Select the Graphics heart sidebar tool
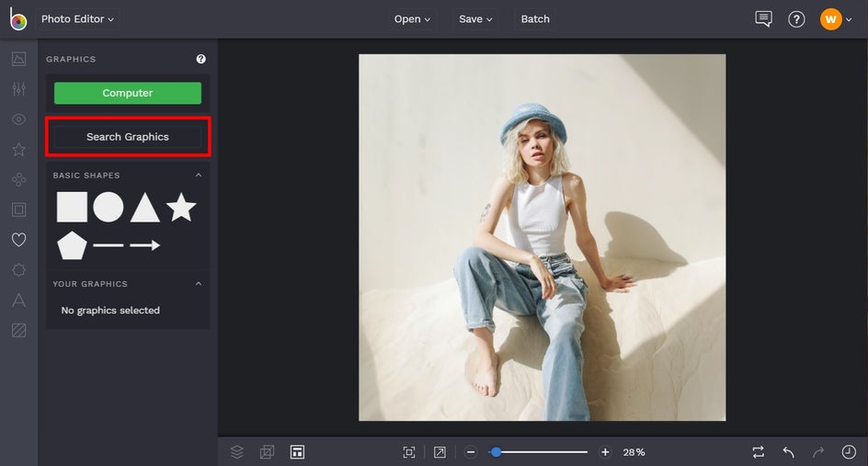The width and height of the screenshot is (868, 466). pyautogui.click(x=18, y=240)
